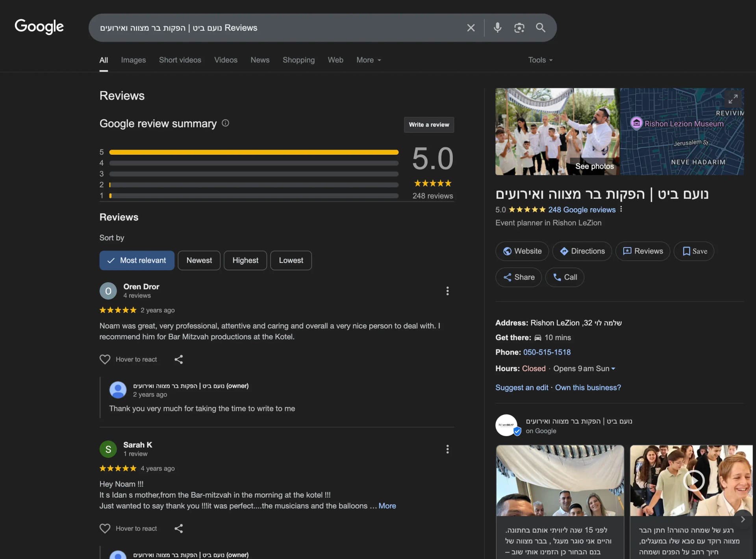The width and height of the screenshot is (756, 559).
Task: Open the business Website button
Action: click(x=522, y=251)
